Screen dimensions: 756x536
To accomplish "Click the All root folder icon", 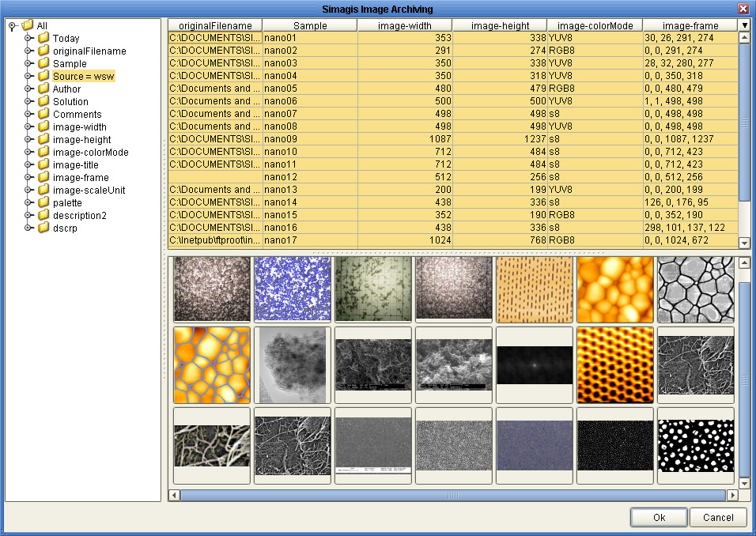I will [28, 25].
